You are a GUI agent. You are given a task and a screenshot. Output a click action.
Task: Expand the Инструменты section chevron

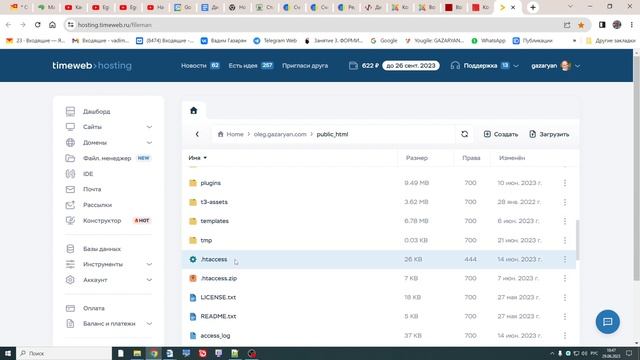149,264
